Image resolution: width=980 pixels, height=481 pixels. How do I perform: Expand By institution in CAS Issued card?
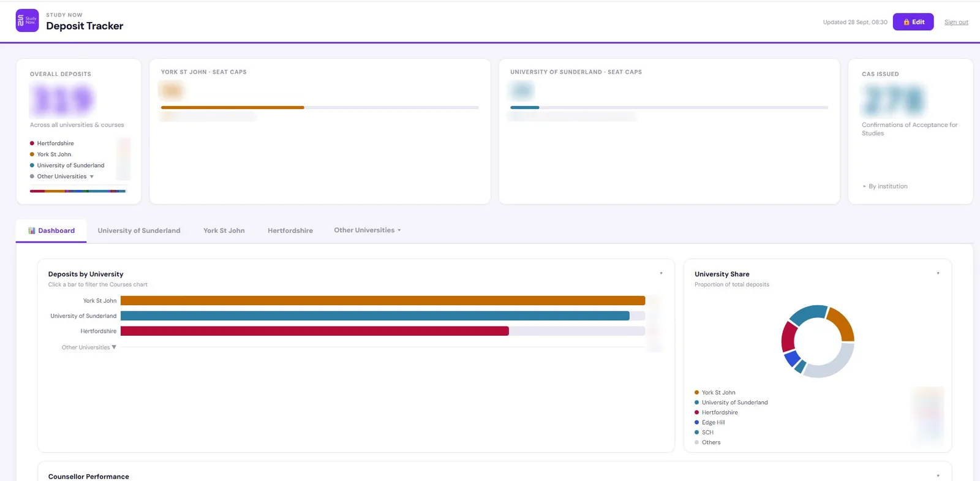[885, 186]
